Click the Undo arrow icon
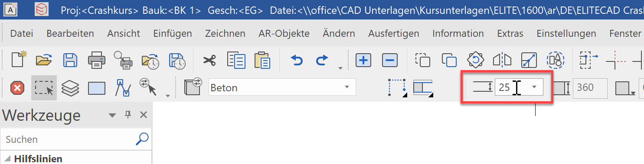 point(297,60)
